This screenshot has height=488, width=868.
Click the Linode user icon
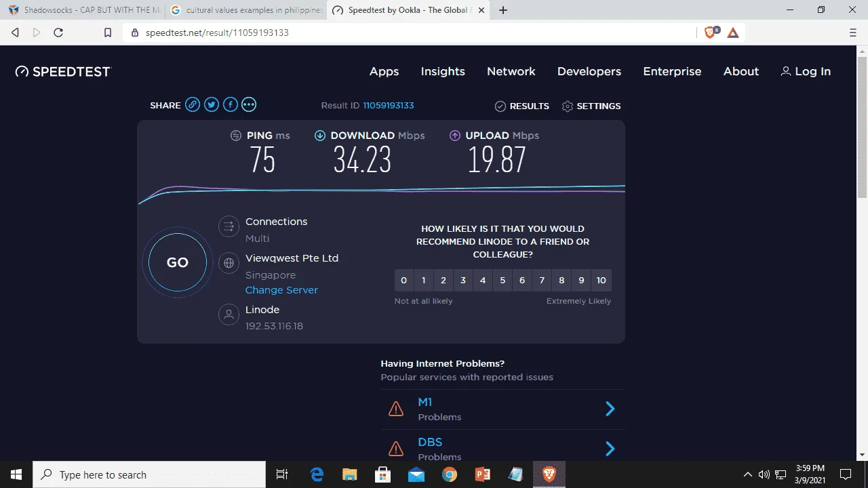(x=229, y=314)
